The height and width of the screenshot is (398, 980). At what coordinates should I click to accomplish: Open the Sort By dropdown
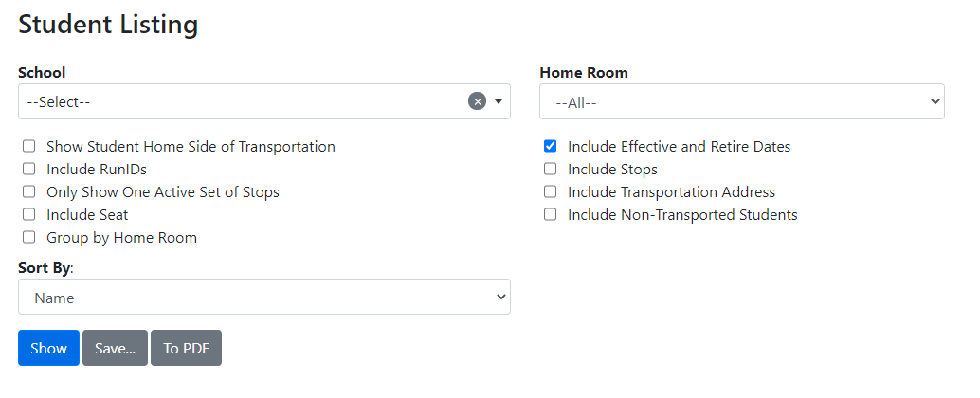tap(263, 297)
